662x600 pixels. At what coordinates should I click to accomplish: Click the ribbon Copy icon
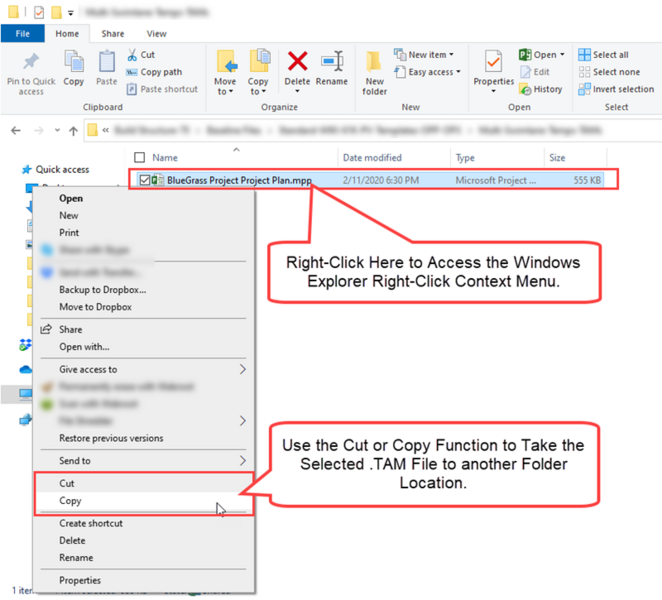coord(73,62)
